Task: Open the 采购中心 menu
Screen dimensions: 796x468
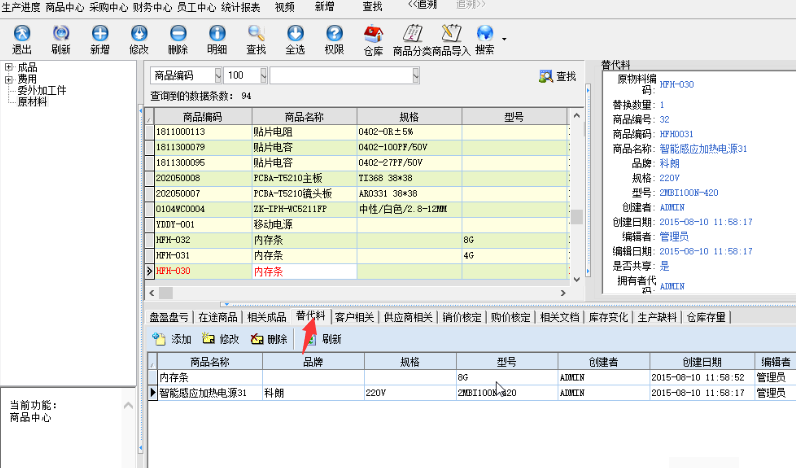Action: [x=109, y=8]
